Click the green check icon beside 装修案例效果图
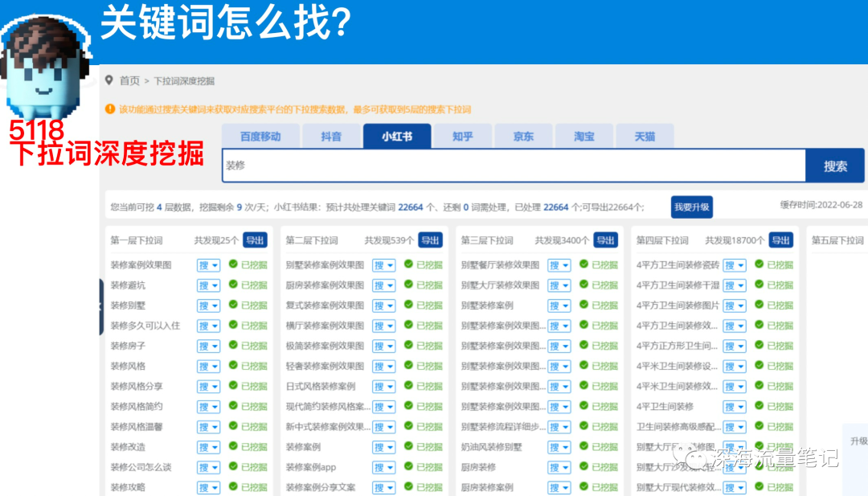The image size is (868, 496). point(233,264)
